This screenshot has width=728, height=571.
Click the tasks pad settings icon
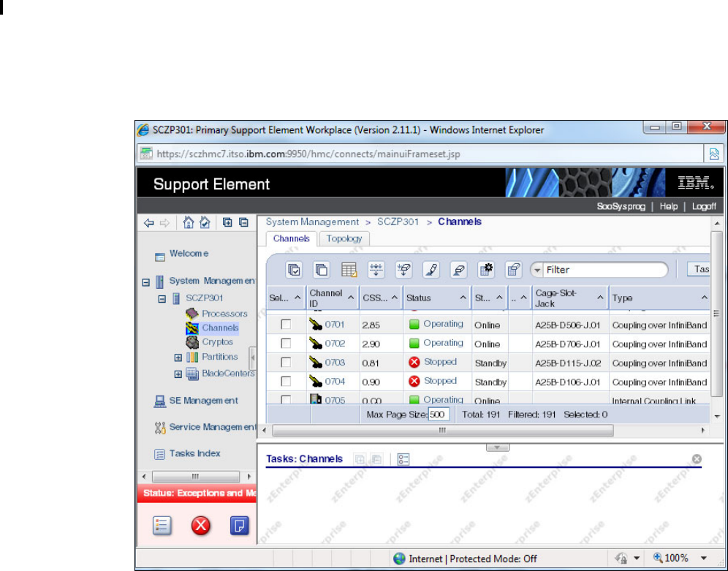(x=403, y=460)
